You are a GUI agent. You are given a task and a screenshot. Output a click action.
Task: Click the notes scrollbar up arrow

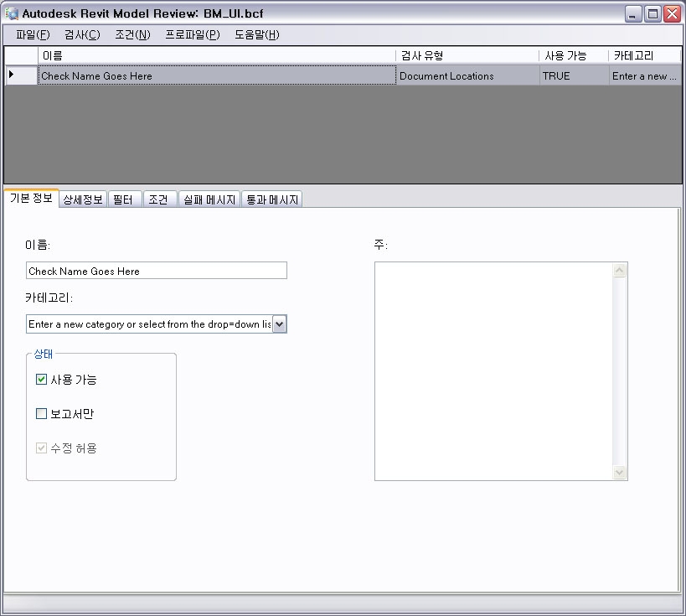(x=619, y=270)
